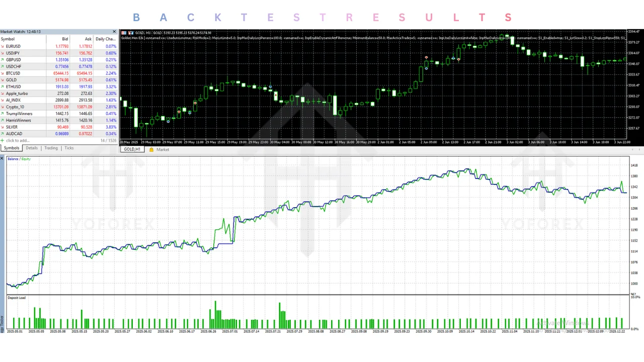Select the GOLD,H1 chart tab

click(x=132, y=150)
